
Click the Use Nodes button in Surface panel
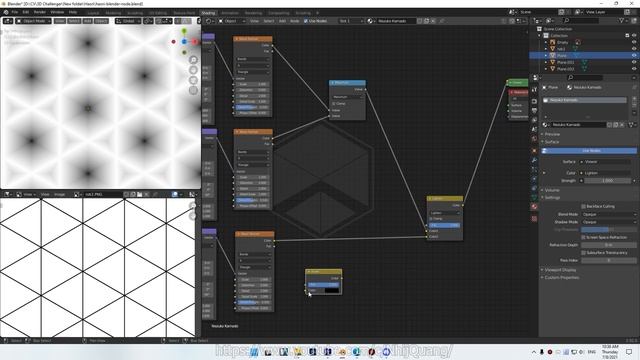(x=589, y=151)
